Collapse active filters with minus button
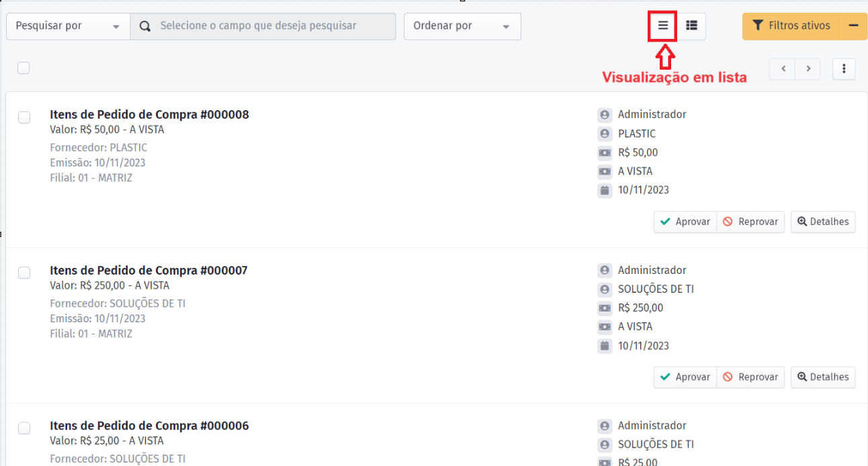 (854, 26)
